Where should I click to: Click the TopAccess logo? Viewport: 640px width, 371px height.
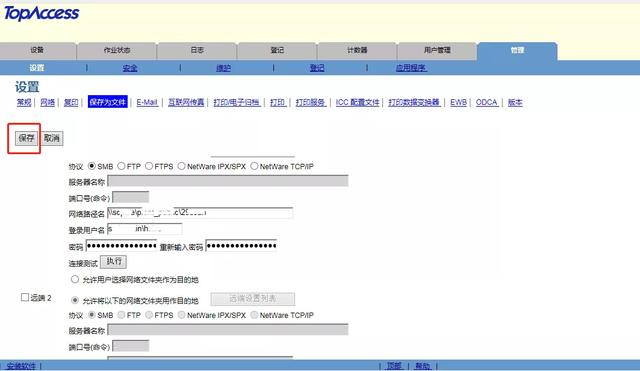tap(41, 13)
